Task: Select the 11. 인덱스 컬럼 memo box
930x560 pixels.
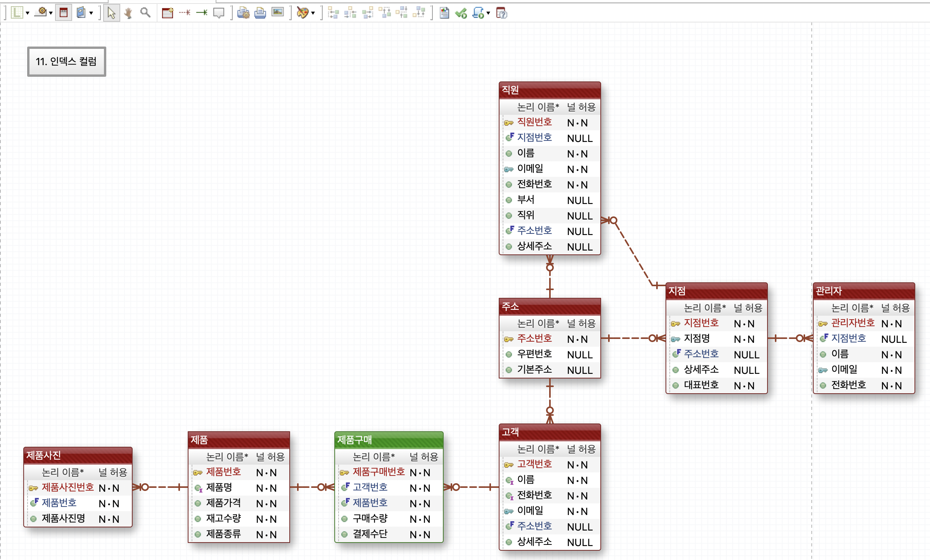Action: pos(66,62)
